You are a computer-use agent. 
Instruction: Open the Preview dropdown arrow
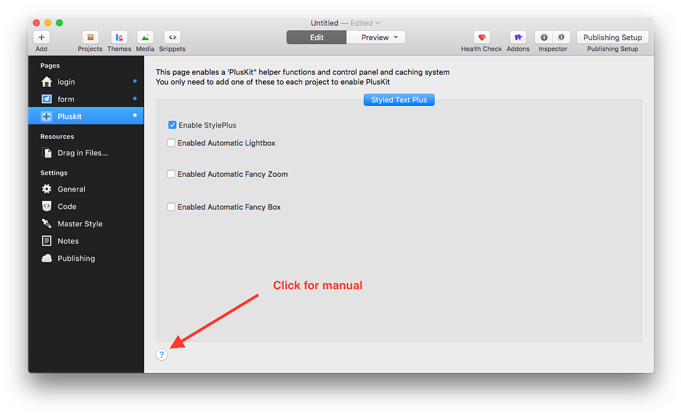pyautogui.click(x=396, y=37)
